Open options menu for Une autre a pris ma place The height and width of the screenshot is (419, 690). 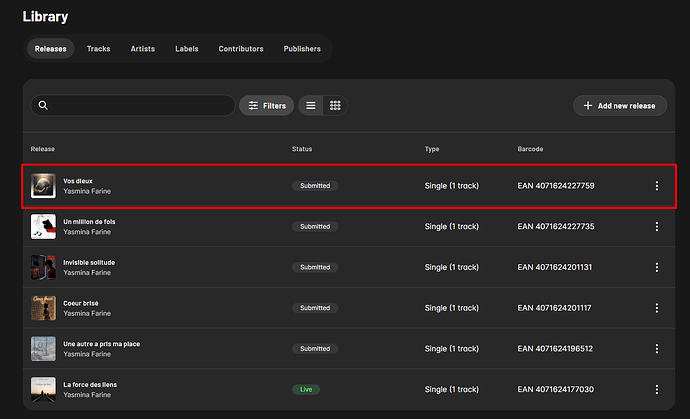click(x=657, y=349)
